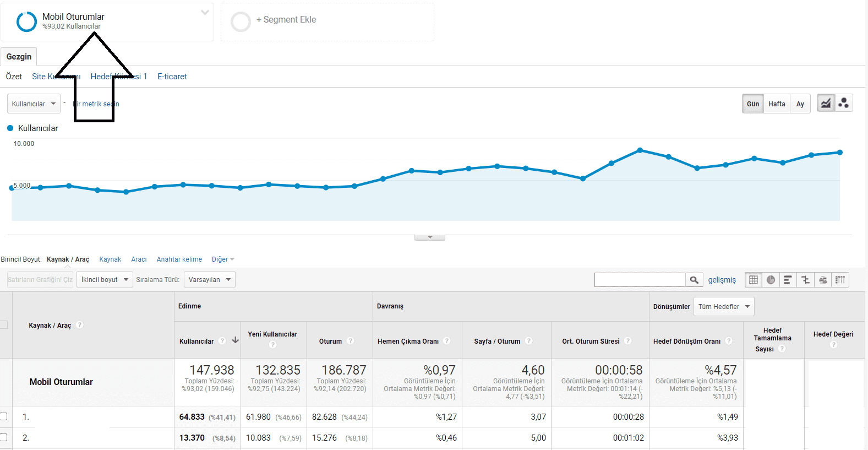Click help icon next to Hemen Çıkma Oranı
868x450 pixels.
tap(447, 341)
